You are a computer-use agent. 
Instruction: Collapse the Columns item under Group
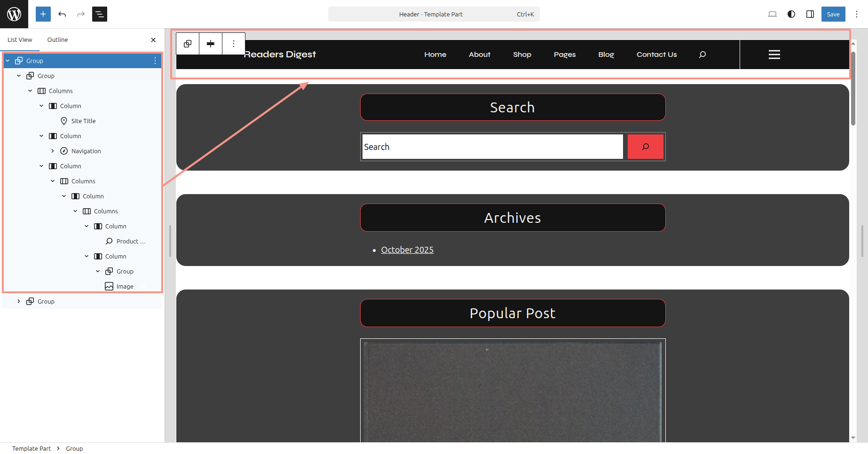(x=30, y=91)
